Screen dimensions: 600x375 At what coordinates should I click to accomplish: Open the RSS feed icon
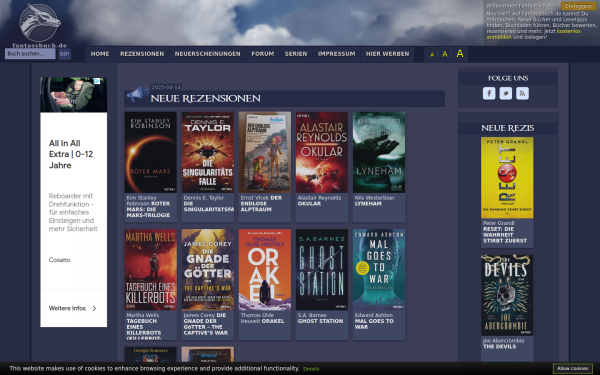[x=522, y=93]
